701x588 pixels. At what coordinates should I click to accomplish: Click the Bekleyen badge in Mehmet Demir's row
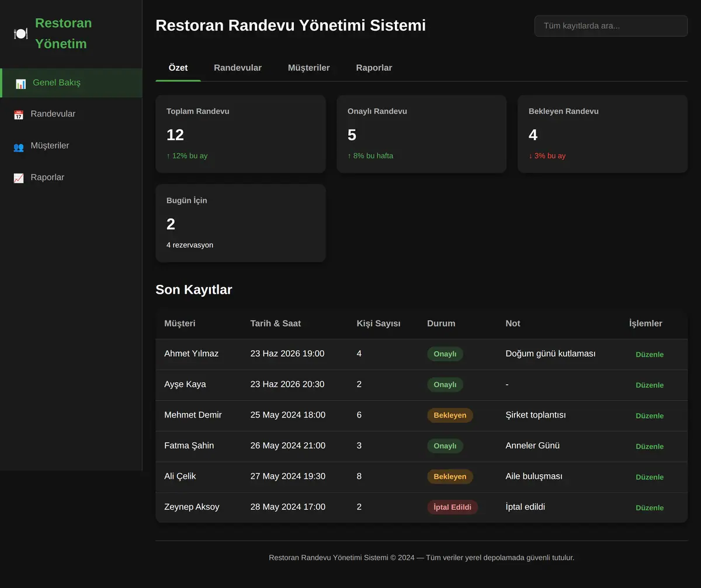click(x=450, y=415)
